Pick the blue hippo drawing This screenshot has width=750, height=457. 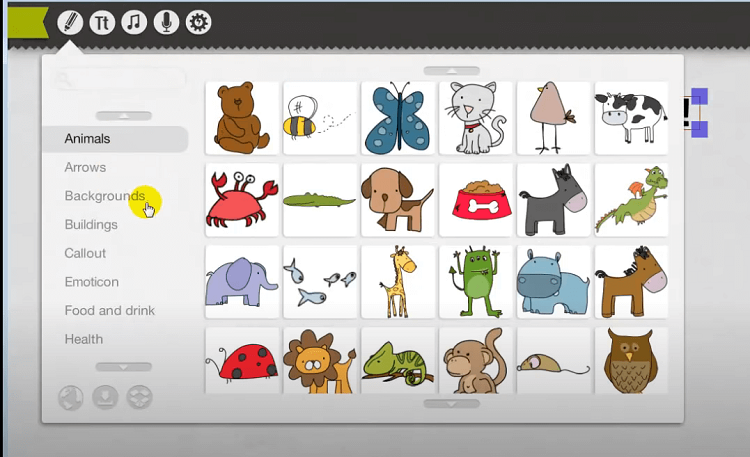(x=554, y=282)
